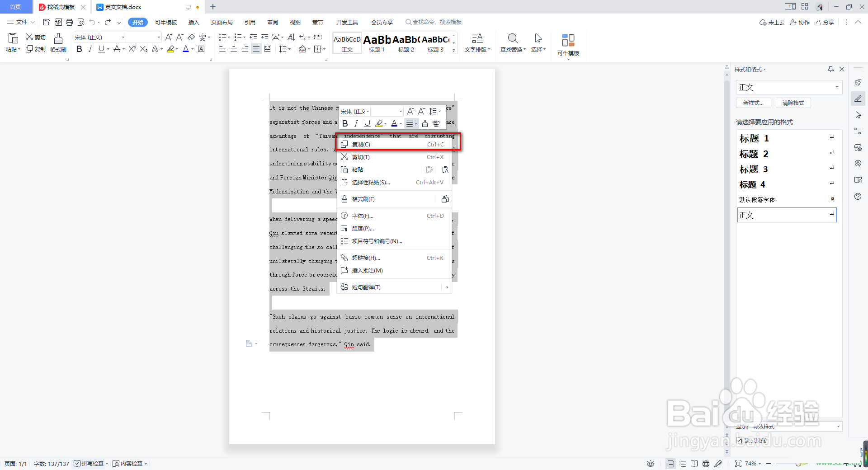The image size is (868, 470).
Task: Click the command search box 查找命令
Action: point(434,22)
